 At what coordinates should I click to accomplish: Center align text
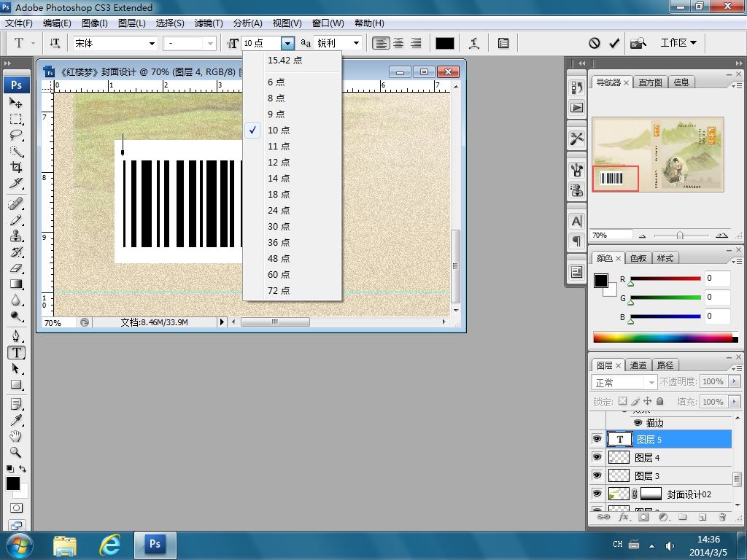[398, 43]
